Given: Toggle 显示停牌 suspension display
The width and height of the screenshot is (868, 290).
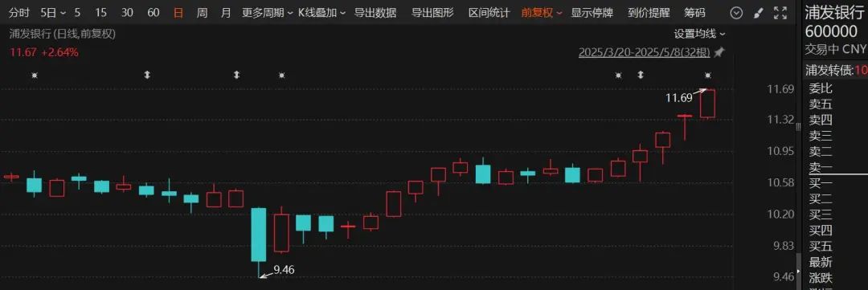Looking at the screenshot, I should 592,12.
